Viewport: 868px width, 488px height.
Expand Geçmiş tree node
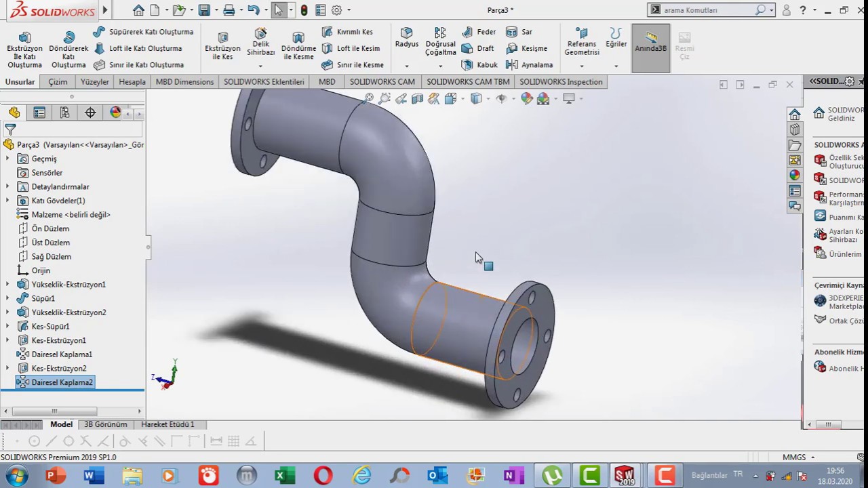7,159
